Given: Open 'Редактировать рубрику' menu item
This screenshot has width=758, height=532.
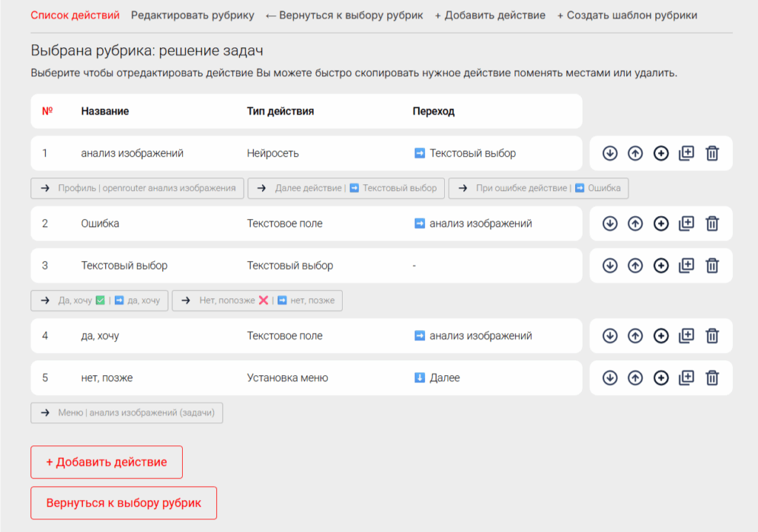Looking at the screenshot, I should [192, 16].
